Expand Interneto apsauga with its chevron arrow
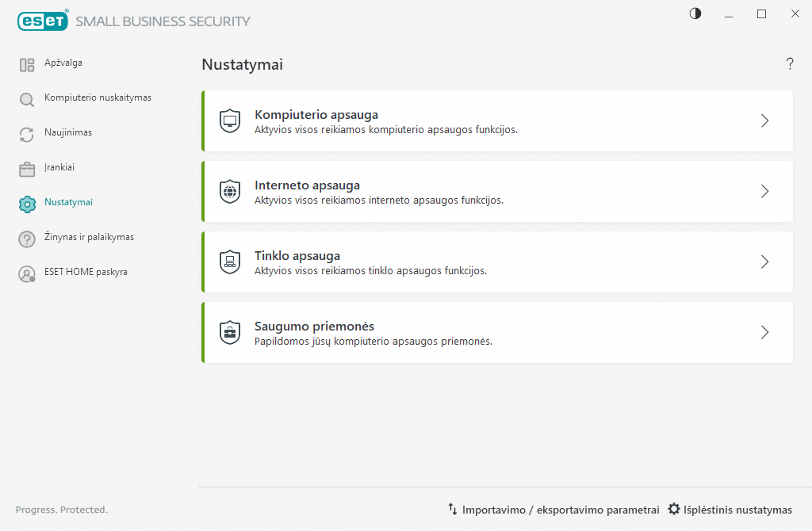Viewport: 812px width, 531px height. [x=764, y=192]
